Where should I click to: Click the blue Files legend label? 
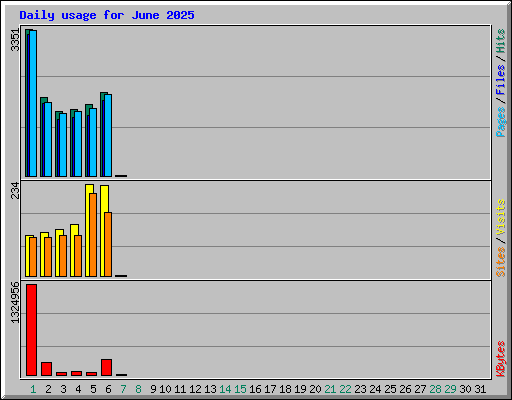500,80
